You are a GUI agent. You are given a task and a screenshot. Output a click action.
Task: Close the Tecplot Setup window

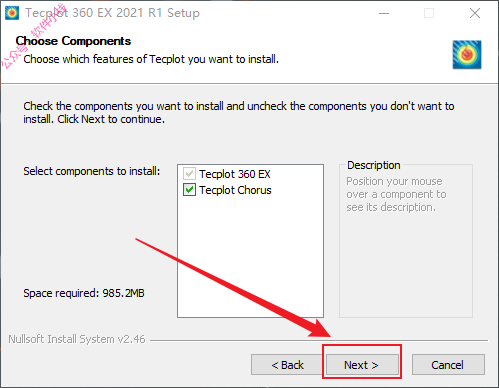(475, 13)
